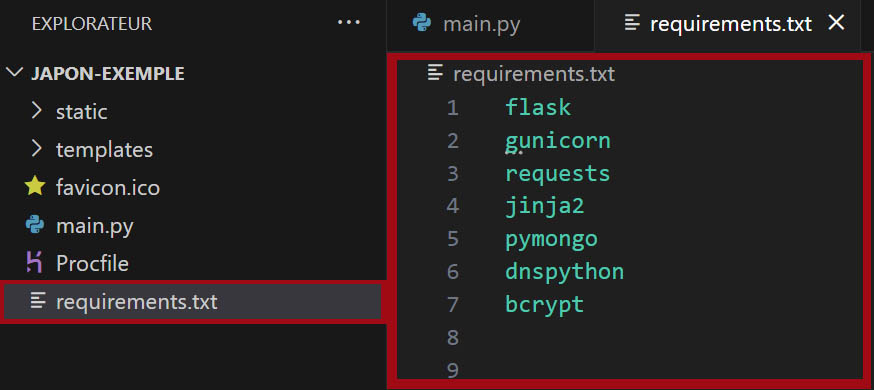The width and height of the screenshot is (874, 390).
Task: Click the Python icon beside main.py in explorer
Action: [x=35, y=226]
